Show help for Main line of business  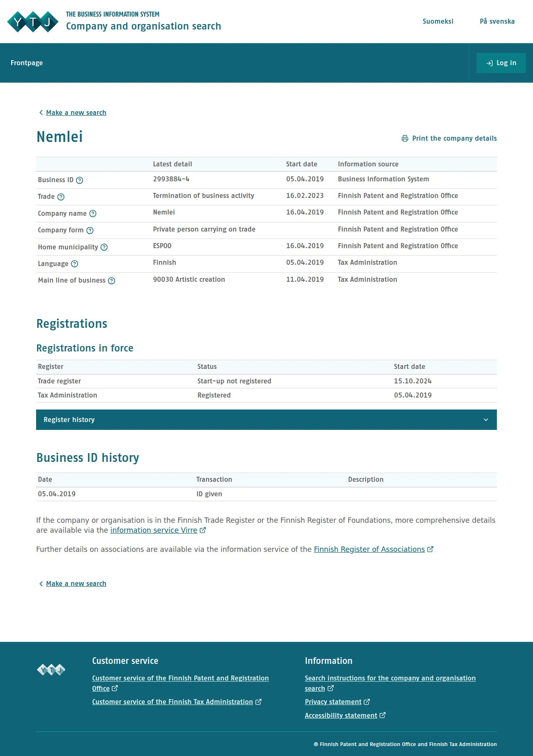(x=112, y=280)
